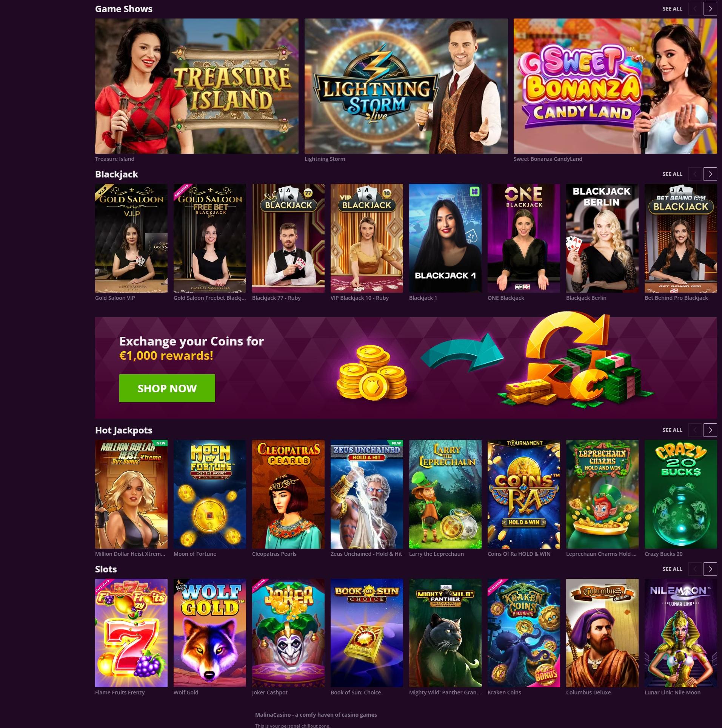Advance the Blackjack carousel with right arrow
Screen dimensions: 722x728
(710, 174)
